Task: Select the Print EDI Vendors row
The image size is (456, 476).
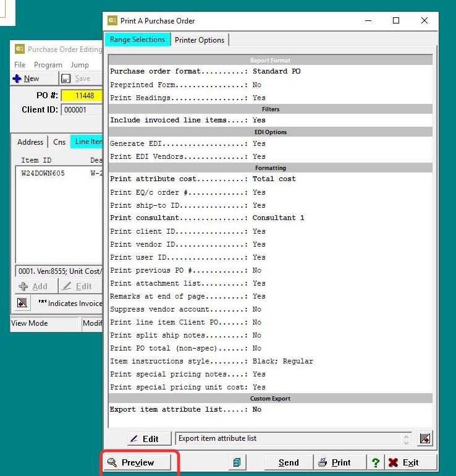Action: point(270,156)
